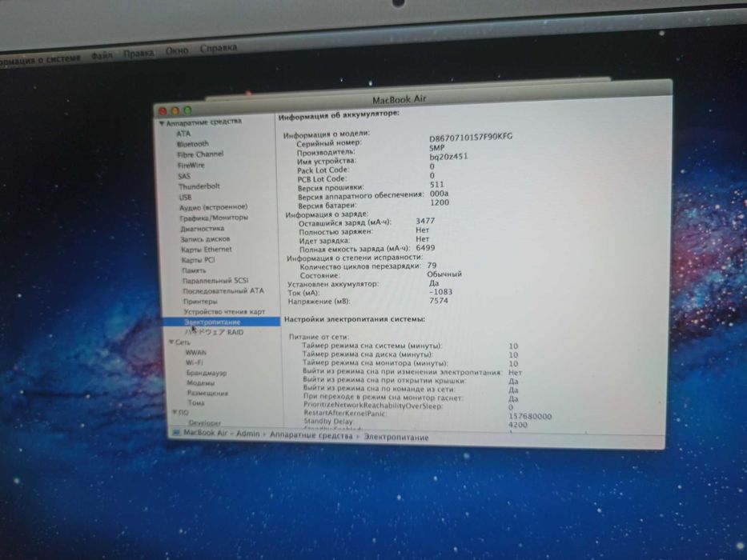Collapse the ПО section triangle

[x=175, y=412]
